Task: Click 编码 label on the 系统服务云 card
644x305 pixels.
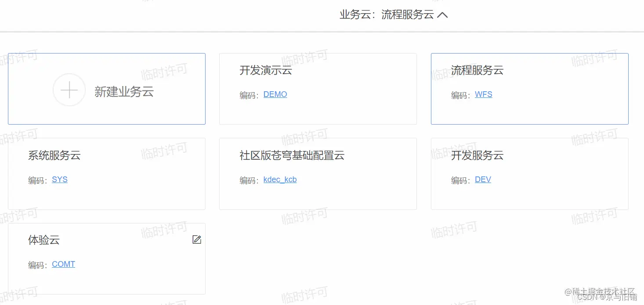Action: [36, 180]
